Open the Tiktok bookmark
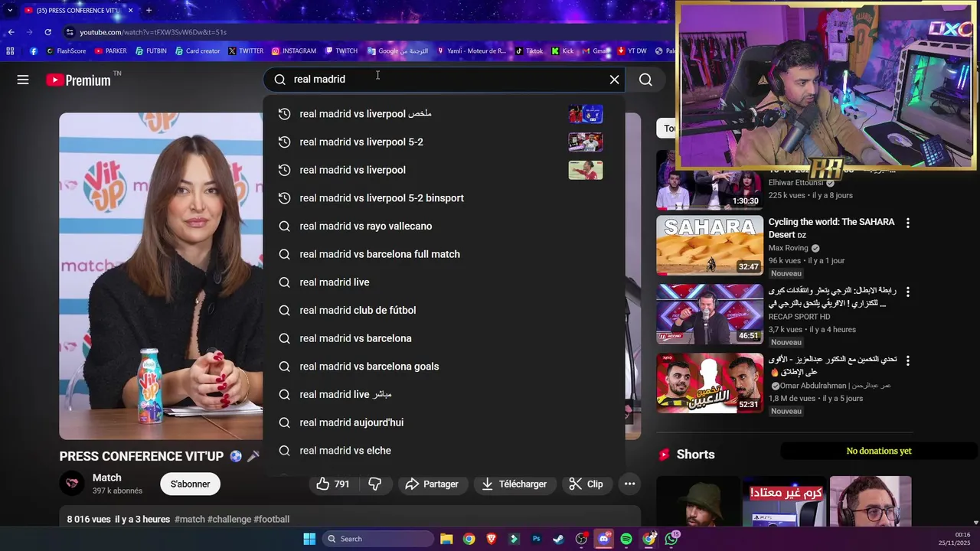 tap(529, 51)
